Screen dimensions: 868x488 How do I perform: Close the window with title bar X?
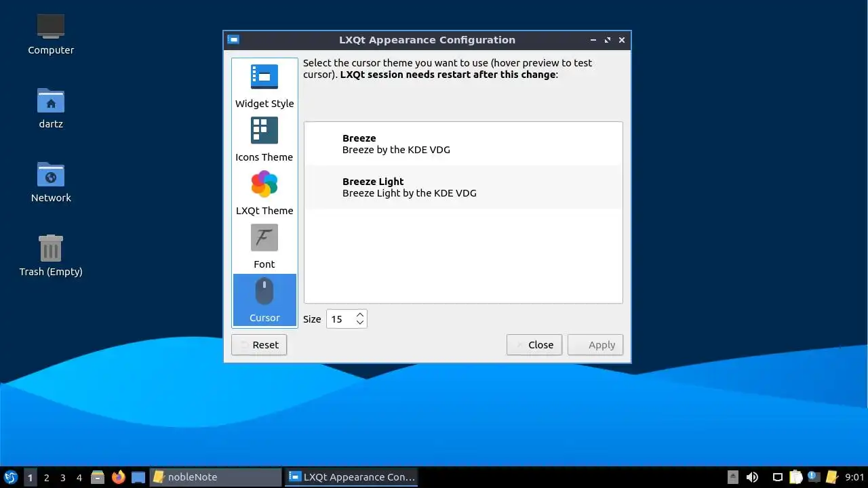622,40
